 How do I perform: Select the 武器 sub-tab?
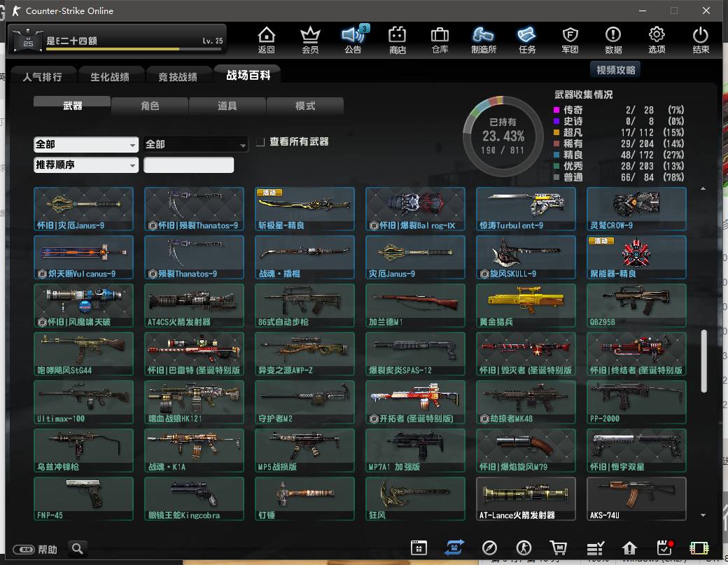(72, 106)
